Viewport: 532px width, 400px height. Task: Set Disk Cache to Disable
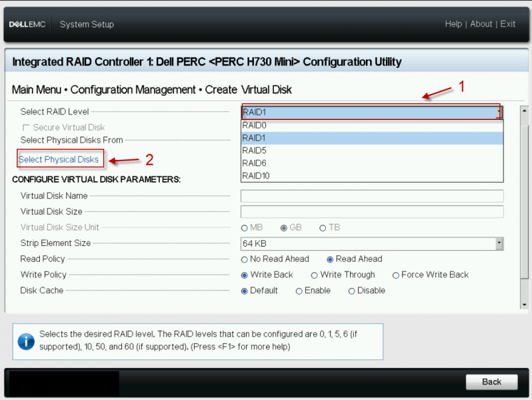[x=352, y=291]
